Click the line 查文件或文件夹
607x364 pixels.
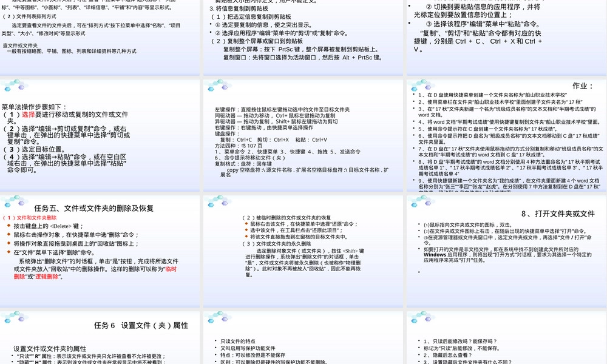(20, 45)
